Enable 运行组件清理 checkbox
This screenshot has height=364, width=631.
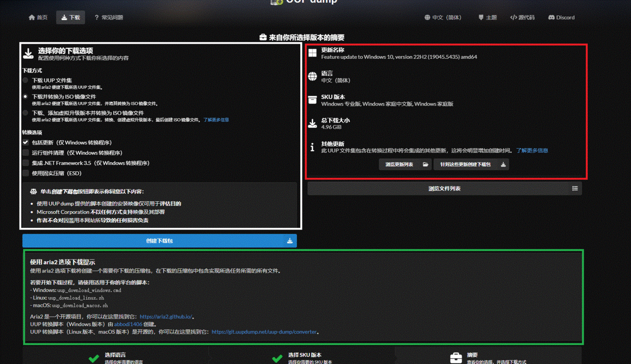pyautogui.click(x=25, y=153)
